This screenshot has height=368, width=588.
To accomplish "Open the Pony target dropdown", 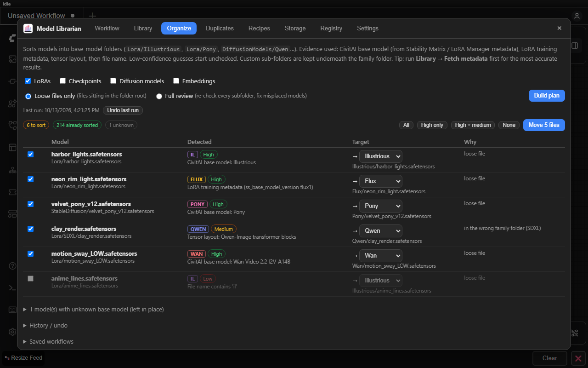I will [381, 206].
